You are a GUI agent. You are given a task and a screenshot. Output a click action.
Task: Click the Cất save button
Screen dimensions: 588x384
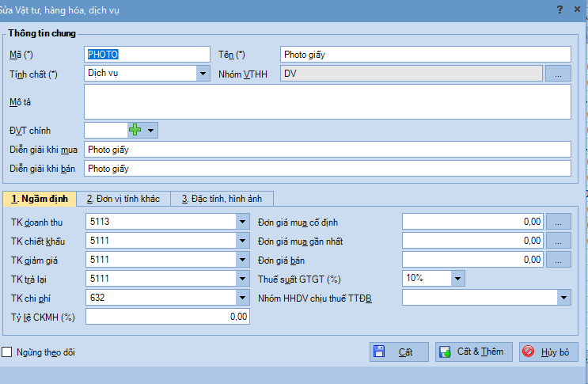pos(399,352)
